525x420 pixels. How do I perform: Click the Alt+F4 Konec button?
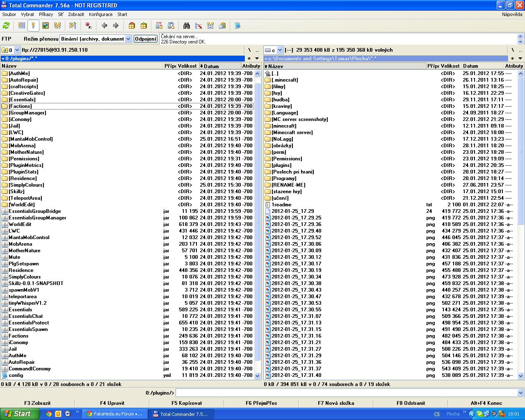486,403
